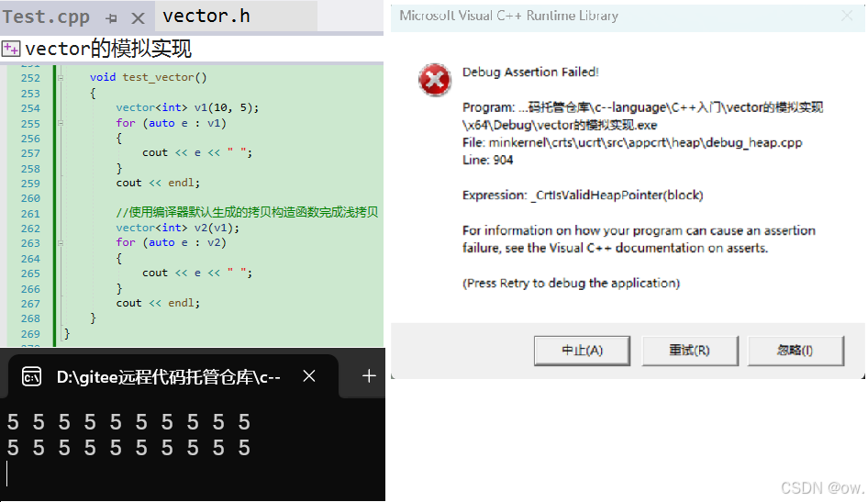Click line number 262 in the gutter
Viewport: 868px width, 502px height.
click(x=30, y=228)
